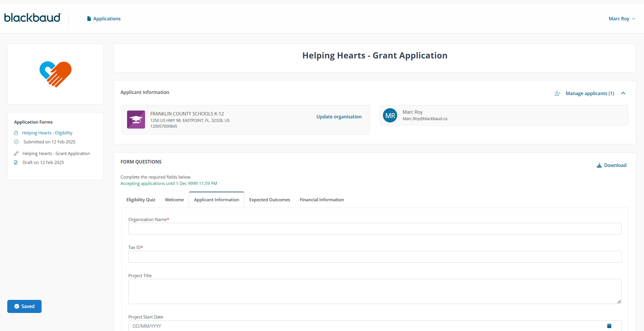Viewport: 644px width, 331px height.
Task: Click the Helping Hearts heart-hands logo
Action: (56, 74)
